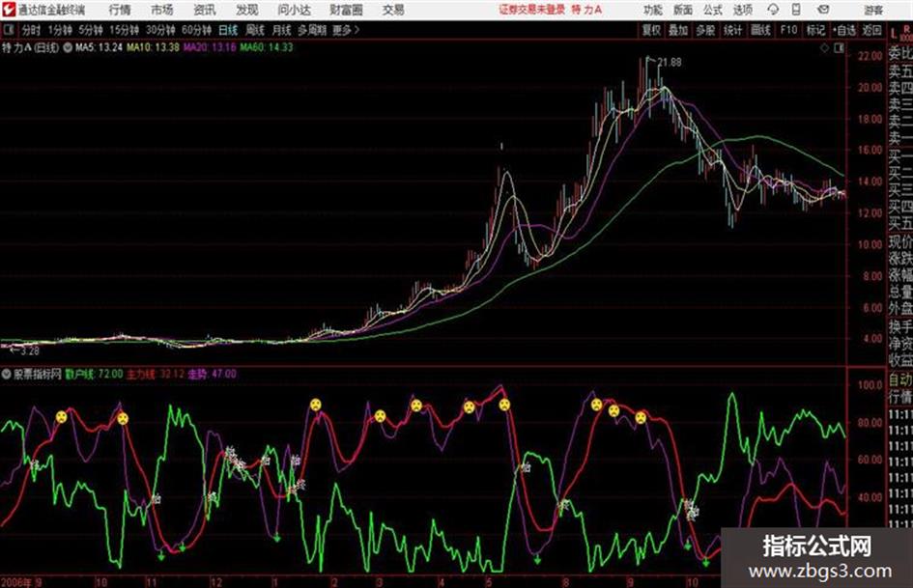The height and width of the screenshot is (588, 913).
Task: Click the MA5: 13.24 label
Action: tap(99, 47)
